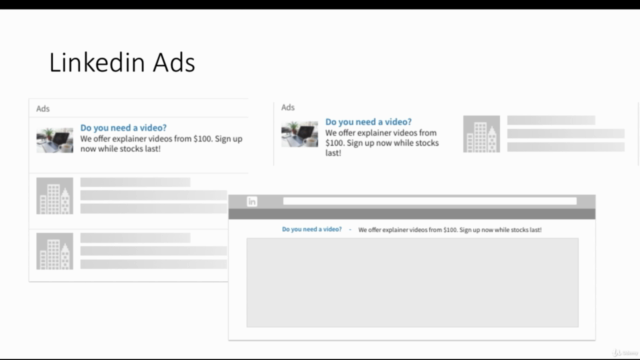This screenshot has height=360, width=640.
Task: Click the 'Do you need a video?' text ad link under the LinkedIn header
Action: (312, 229)
